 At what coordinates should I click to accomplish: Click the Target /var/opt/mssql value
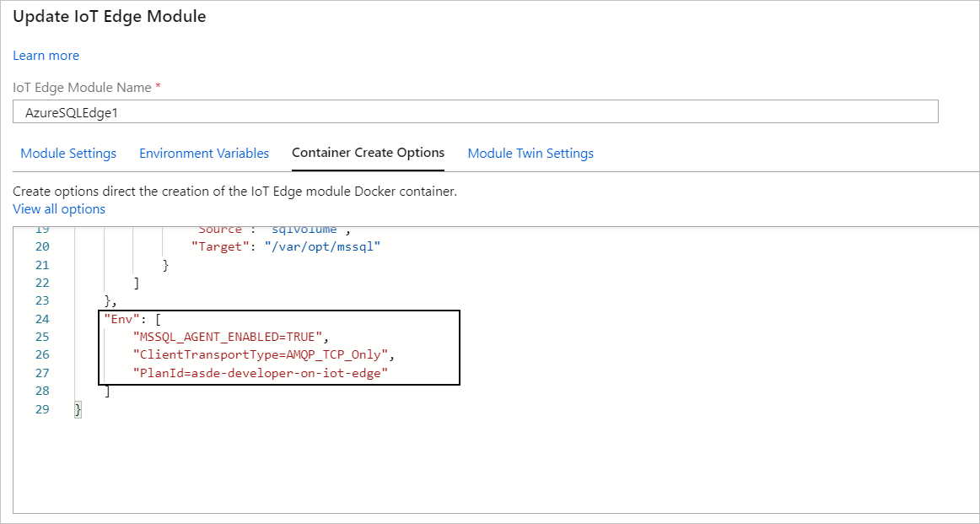pyautogui.click(x=325, y=246)
